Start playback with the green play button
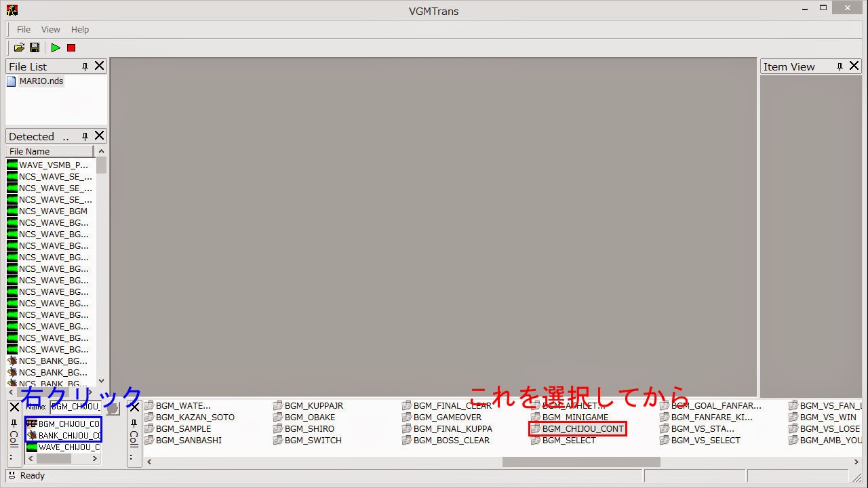This screenshot has height=488, width=868. [56, 47]
